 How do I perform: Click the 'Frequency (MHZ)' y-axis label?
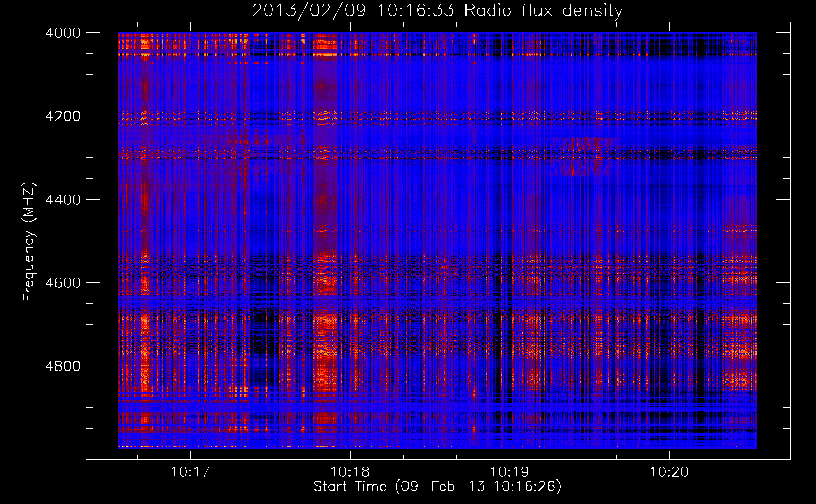tap(29, 242)
